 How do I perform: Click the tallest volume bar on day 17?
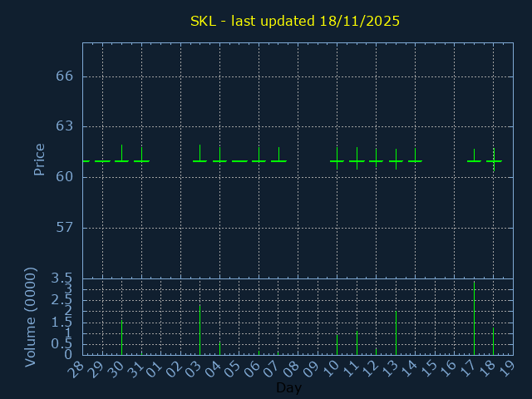(x=474, y=318)
